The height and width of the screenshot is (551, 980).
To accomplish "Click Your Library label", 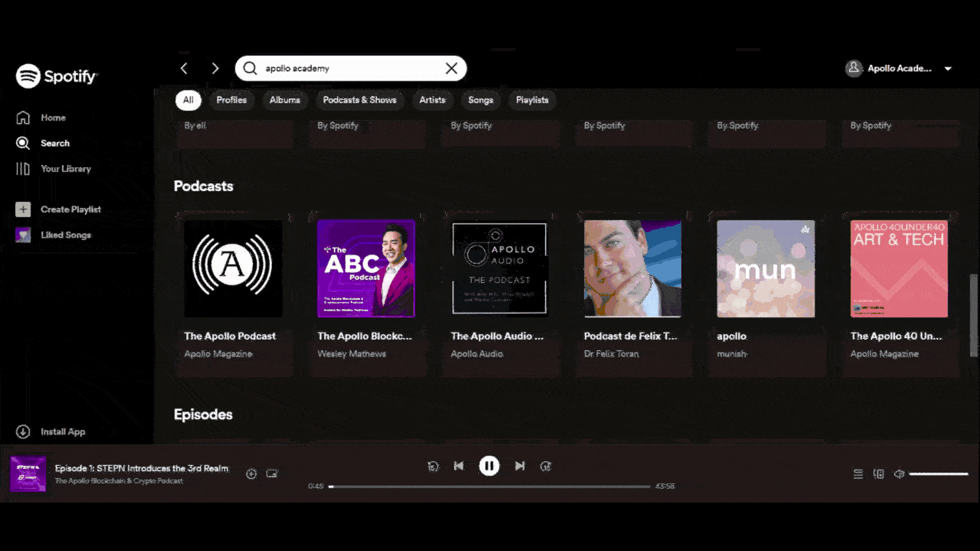I will tap(66, 169).
